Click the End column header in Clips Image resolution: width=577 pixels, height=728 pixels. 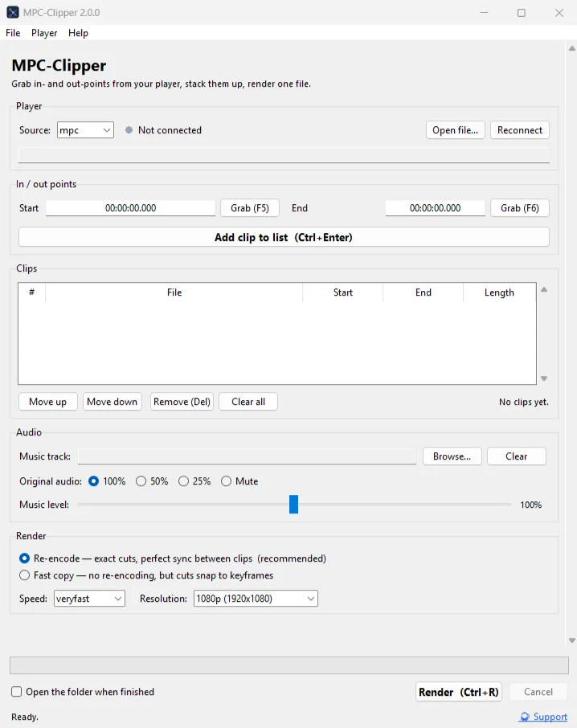(423, 292)
